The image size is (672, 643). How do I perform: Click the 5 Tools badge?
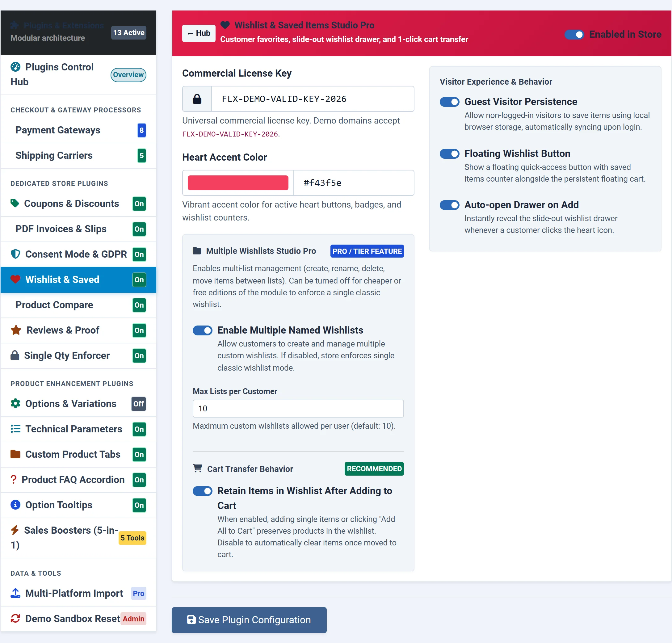(x=132, y=538)
